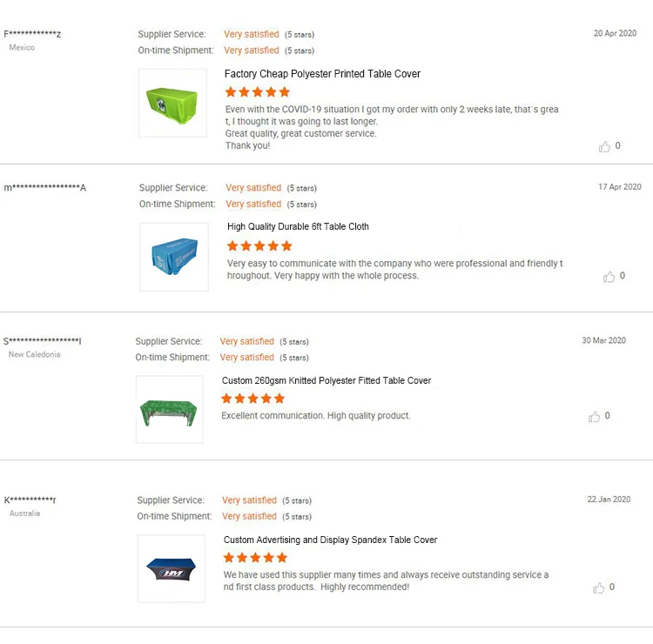Open High Quality Durable 6ft Table Cloth link
Screen dimensions: 653x644
pyautogui.click(x=298, y=226)
